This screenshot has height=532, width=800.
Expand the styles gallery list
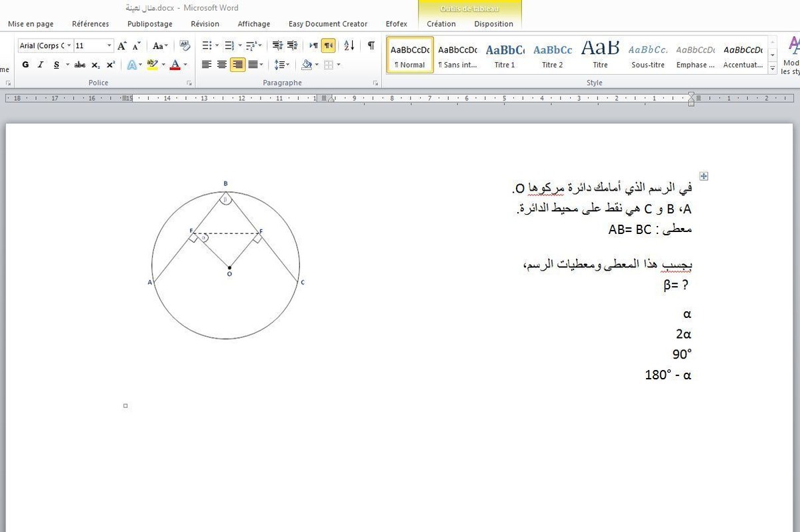[x=773, y=69]
